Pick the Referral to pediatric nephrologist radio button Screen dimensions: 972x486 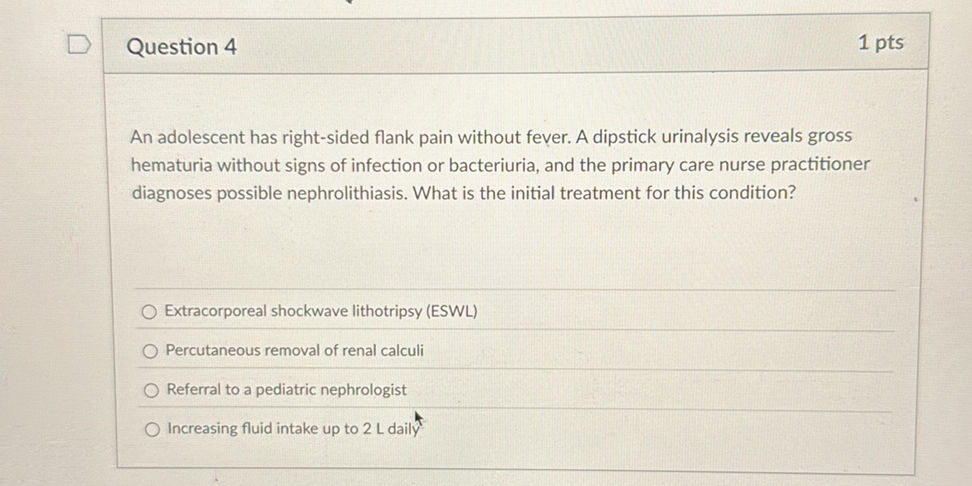[x=151, y=390]
